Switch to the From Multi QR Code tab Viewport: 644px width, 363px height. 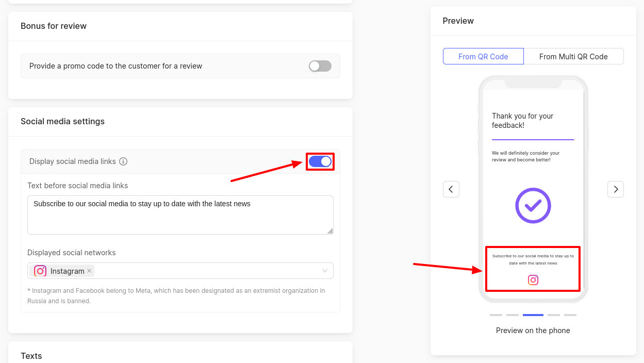[x=573, y=57]
